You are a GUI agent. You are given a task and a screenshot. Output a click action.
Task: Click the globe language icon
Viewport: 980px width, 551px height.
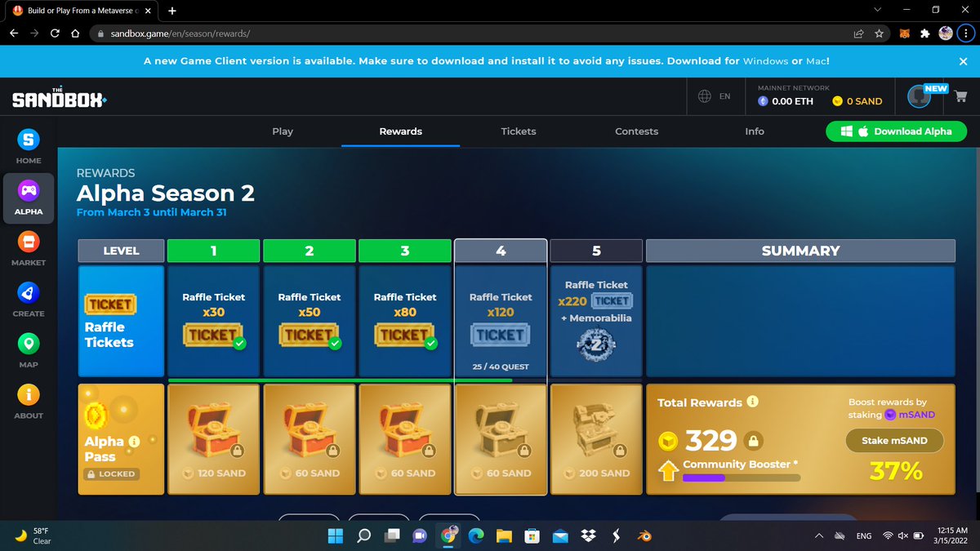(705, 96)
